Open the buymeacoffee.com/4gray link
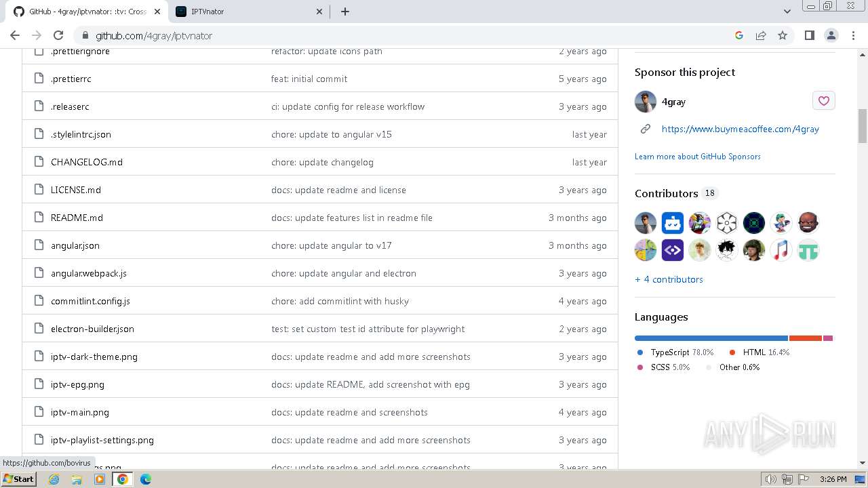This screenshot has width=868, height=488. (741, 129)
